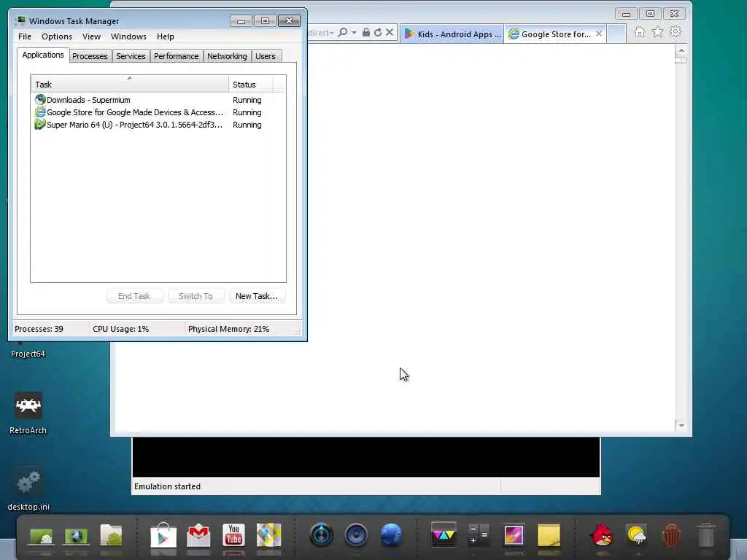Click the Processes: 39 status text
747x560 pixels.
(x=39, y=329)
